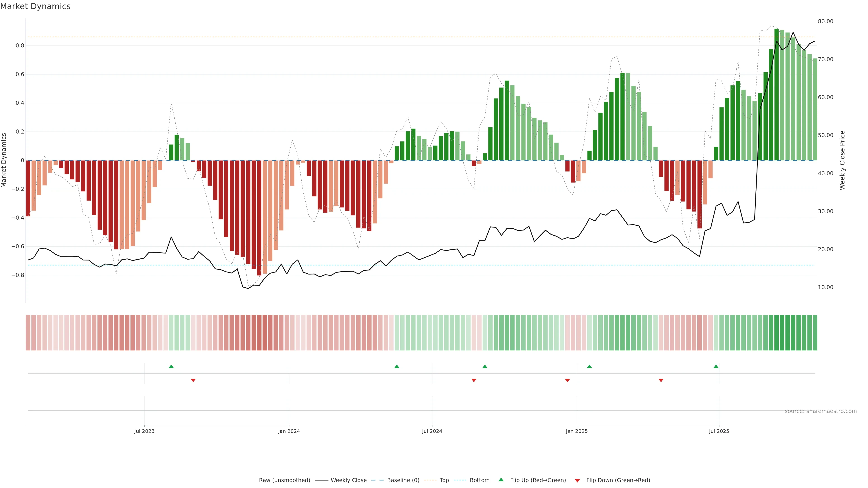868x488 pixels.
Task: Click the green flip-up marker just before Jul 2025
Action: (716, 366)
